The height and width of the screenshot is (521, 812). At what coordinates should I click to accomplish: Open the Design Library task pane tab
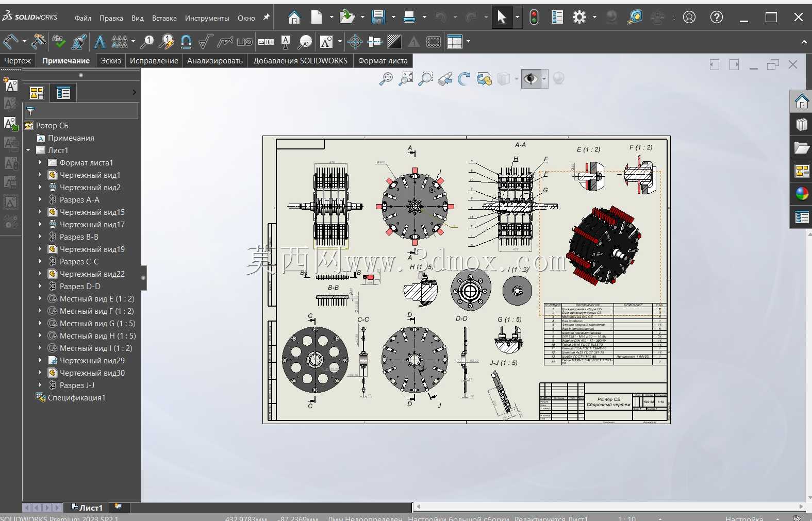point(802,125)
